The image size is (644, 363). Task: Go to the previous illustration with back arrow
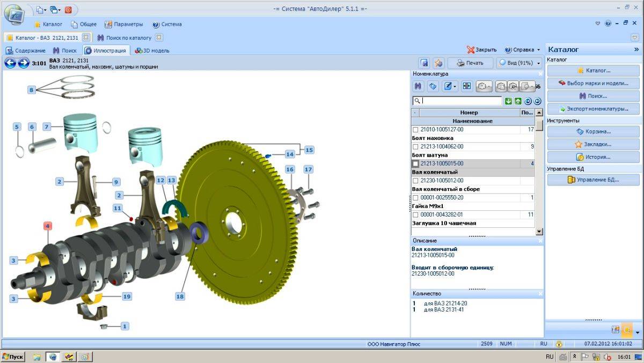(10, 63)
